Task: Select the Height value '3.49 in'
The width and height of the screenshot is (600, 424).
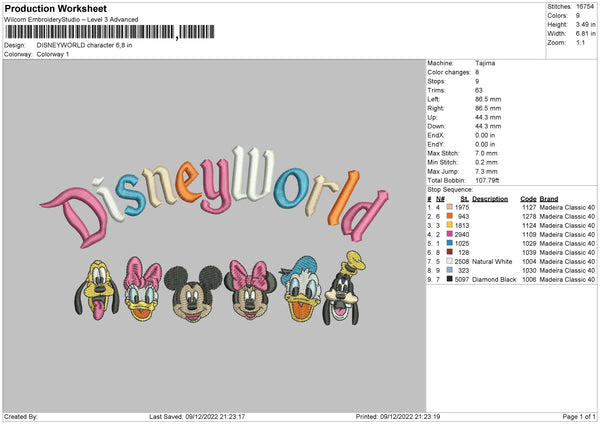Action: click(x=586, y=24)
